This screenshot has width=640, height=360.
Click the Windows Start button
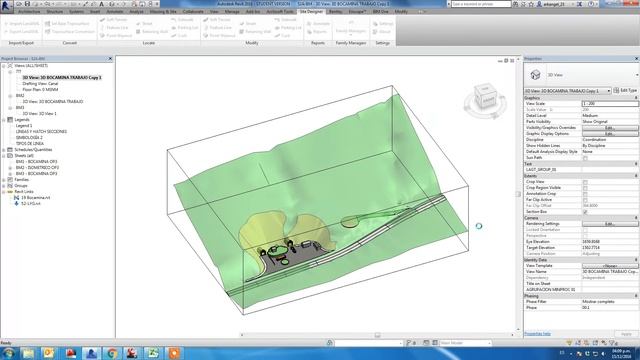(8, 353)
